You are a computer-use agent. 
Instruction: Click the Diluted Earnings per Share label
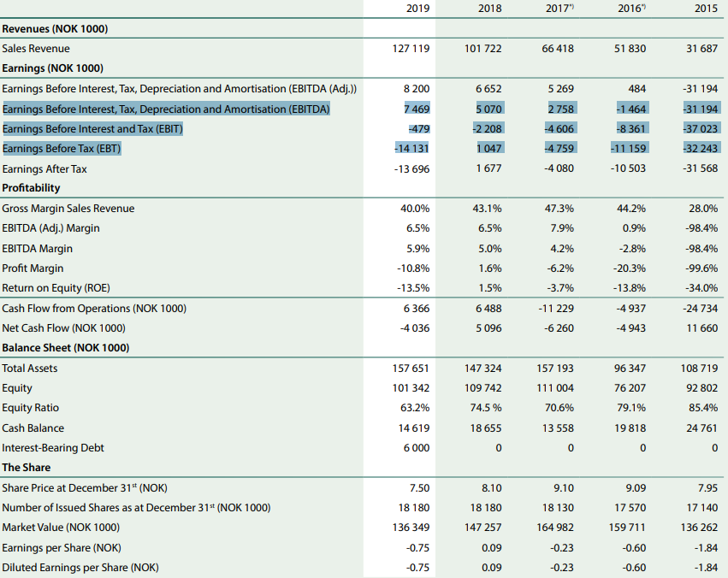click(x=80, y=568)
